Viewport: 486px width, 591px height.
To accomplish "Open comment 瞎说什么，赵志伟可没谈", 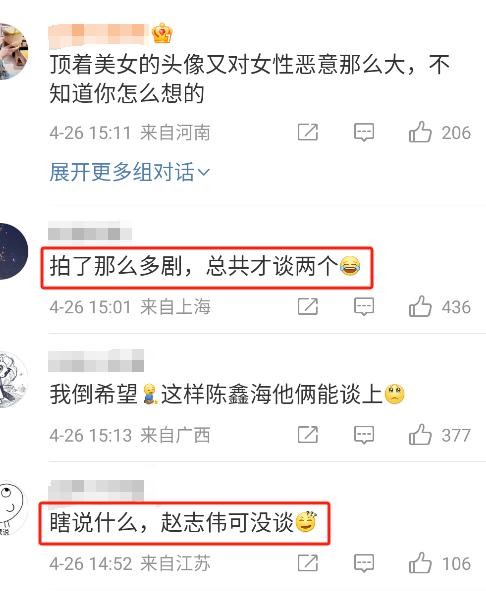I will coord(183,522).
